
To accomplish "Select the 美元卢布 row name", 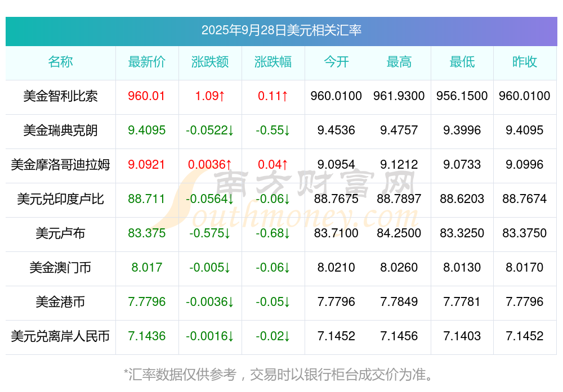I will (x=60, y=233).
